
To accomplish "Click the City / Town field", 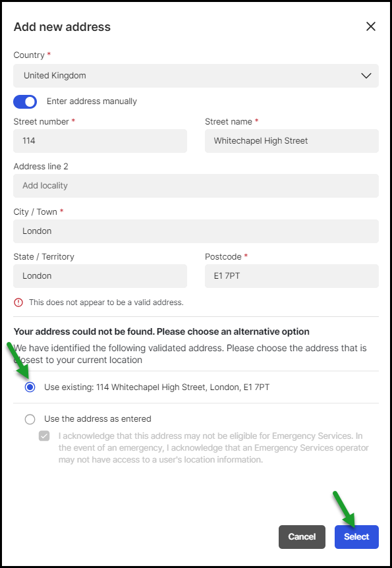I will [x=196, y=231].
